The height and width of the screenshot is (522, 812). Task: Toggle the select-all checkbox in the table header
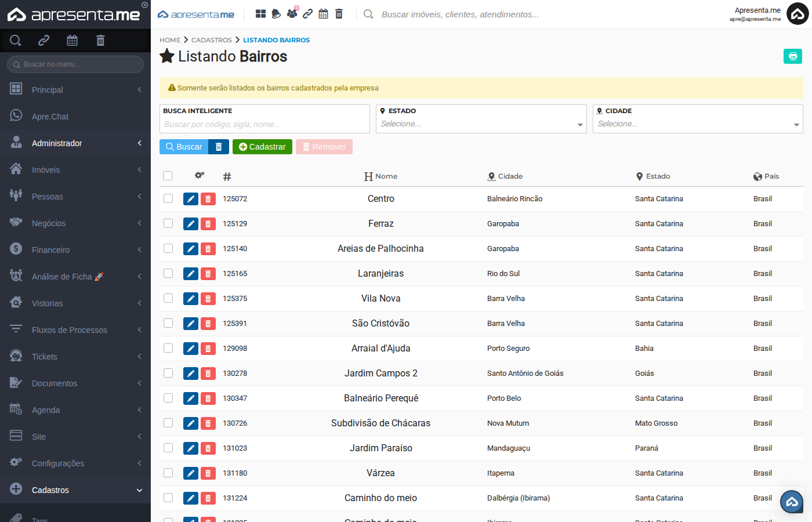[168, 176]
